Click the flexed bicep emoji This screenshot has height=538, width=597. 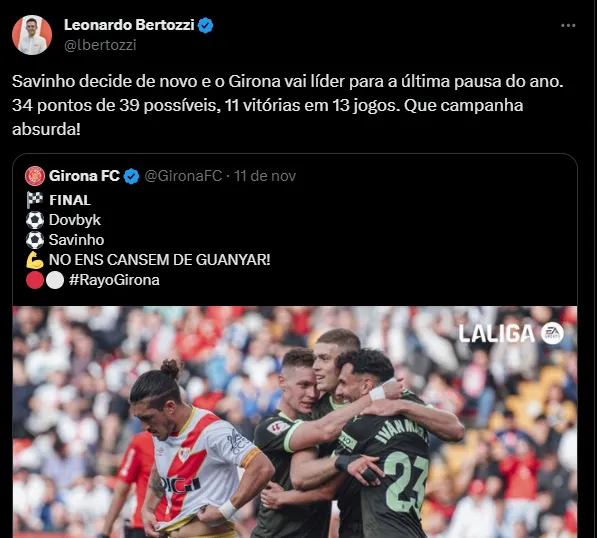coord(35,260)
